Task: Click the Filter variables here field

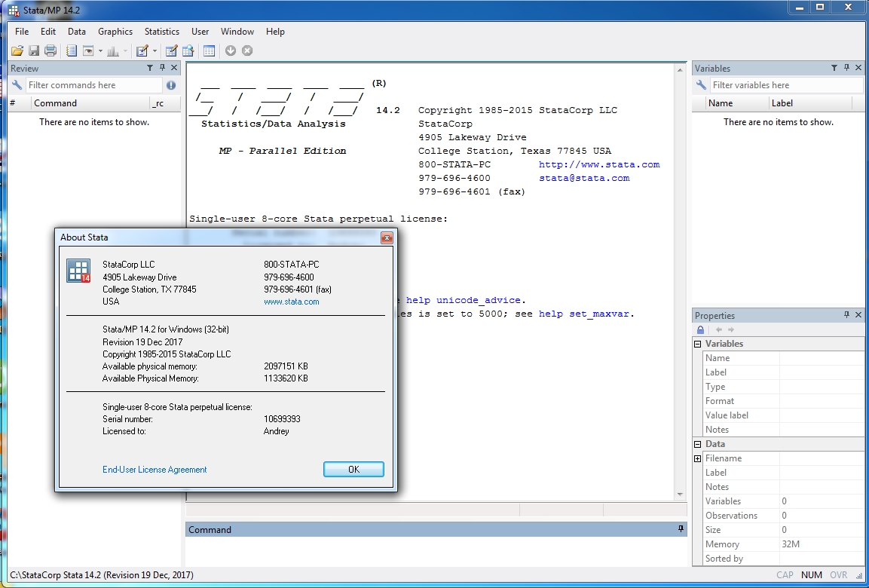Action: pyautogui.click(x=786, y=84)
